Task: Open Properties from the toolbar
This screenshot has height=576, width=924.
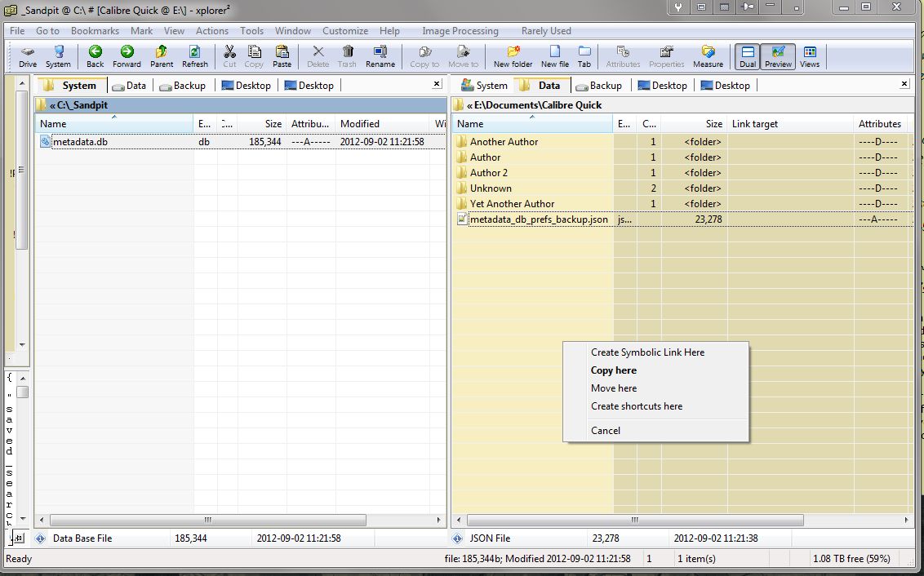Action: pyautogui.click(x=667, y=56)
